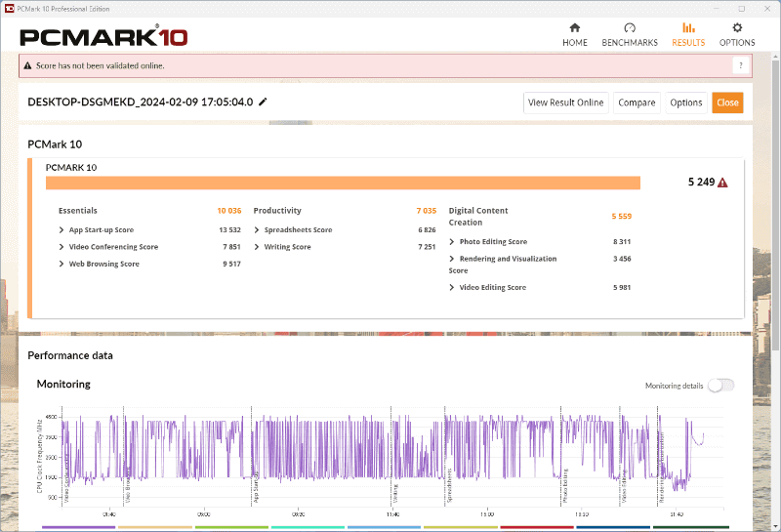Open the Benchmarks gauge icon
The width and height of the screenshot is (781, 532).
coord(630,28)
